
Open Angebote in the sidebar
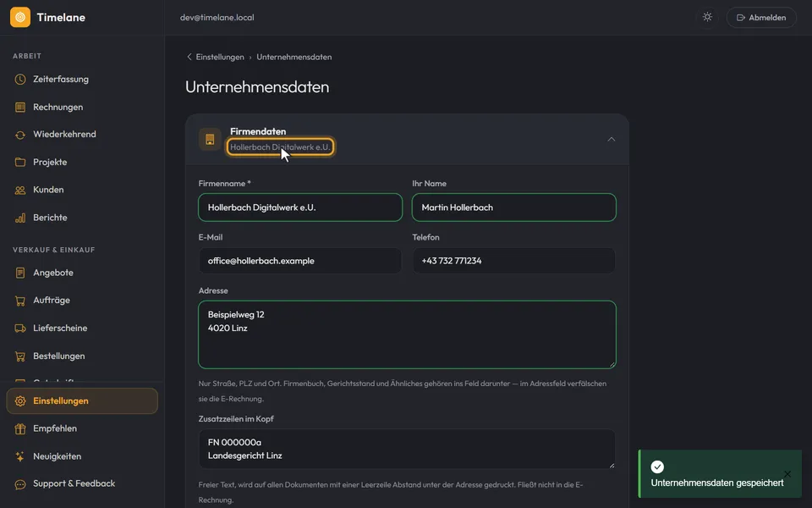(x=82, y=273)
